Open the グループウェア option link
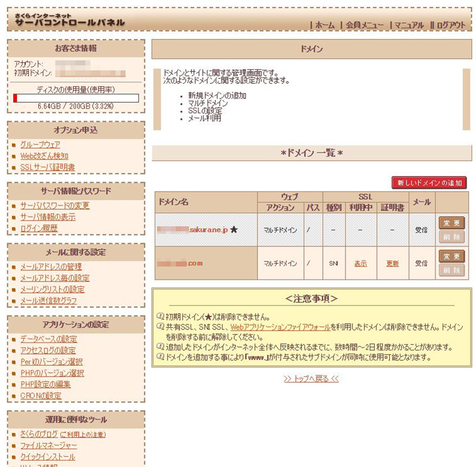 pyautogui.click(x=40, y=145)
